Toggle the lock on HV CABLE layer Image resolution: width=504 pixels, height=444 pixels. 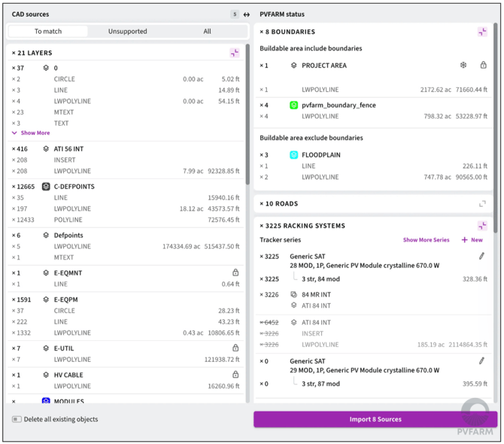pyautogui.click(x=235, y=375)
